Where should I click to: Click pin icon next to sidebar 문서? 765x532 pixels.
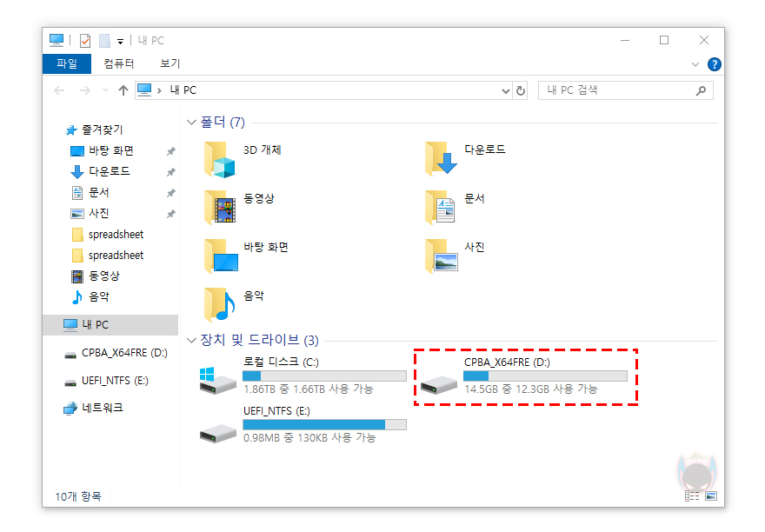point(170,193)
